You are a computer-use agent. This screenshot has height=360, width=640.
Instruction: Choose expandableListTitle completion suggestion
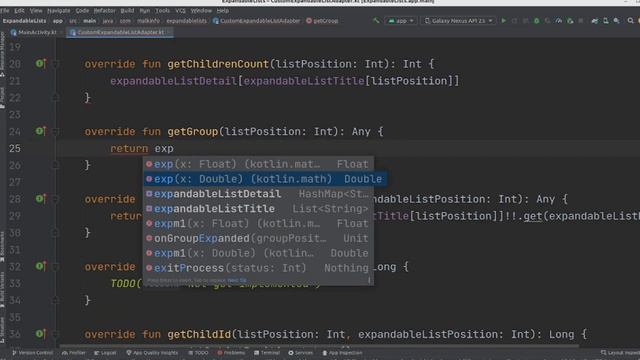[x=258, y=209]
